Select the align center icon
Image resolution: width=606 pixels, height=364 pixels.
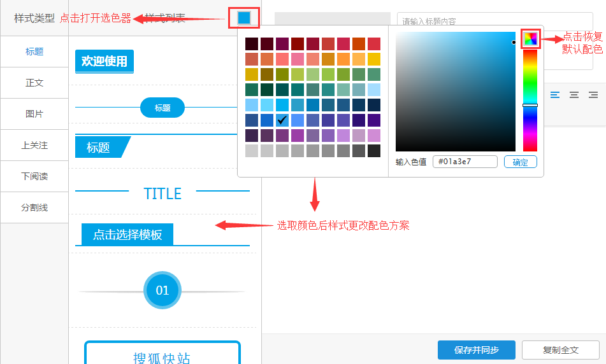click(x=574, y=95)
